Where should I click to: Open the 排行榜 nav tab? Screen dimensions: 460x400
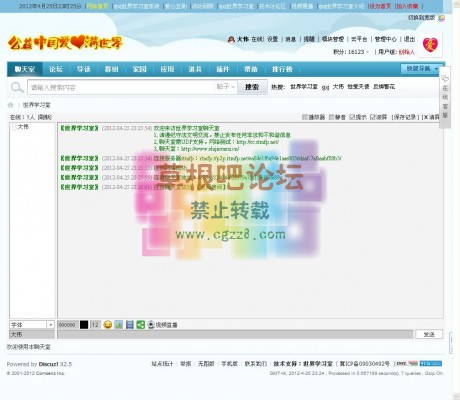tap(282, 69)
